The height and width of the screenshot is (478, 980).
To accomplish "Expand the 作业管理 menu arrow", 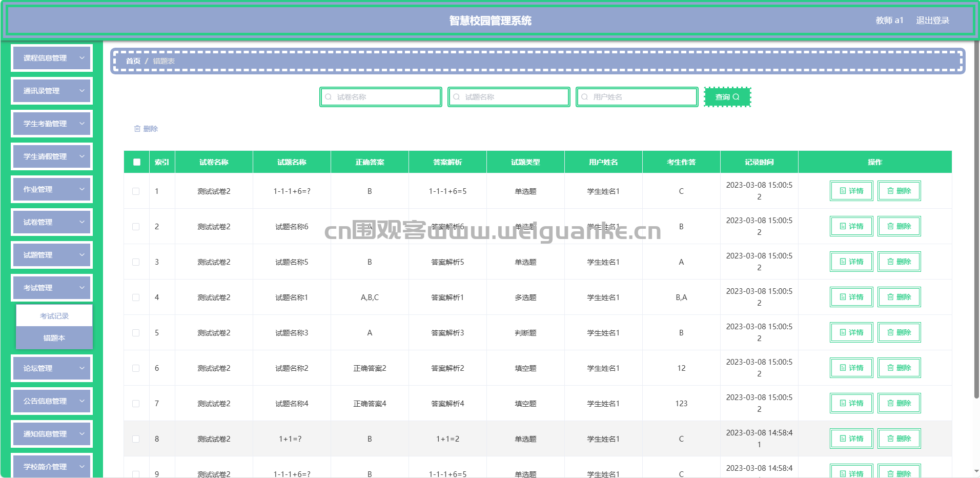I will click(82, 189).
